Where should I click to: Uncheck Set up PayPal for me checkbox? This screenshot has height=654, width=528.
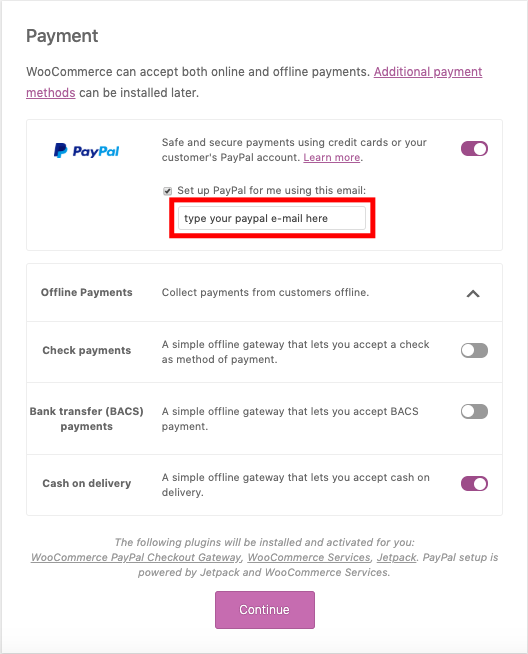(167, 191)
